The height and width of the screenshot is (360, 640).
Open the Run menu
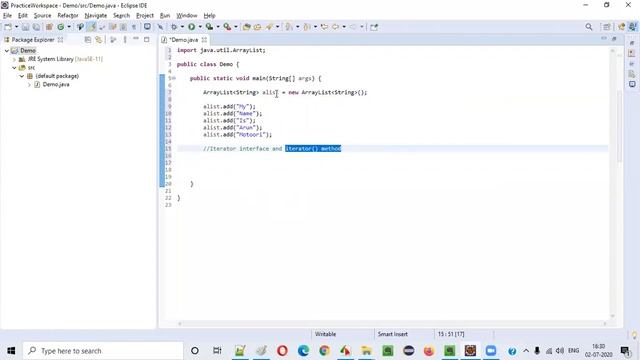tap(165, 16)
